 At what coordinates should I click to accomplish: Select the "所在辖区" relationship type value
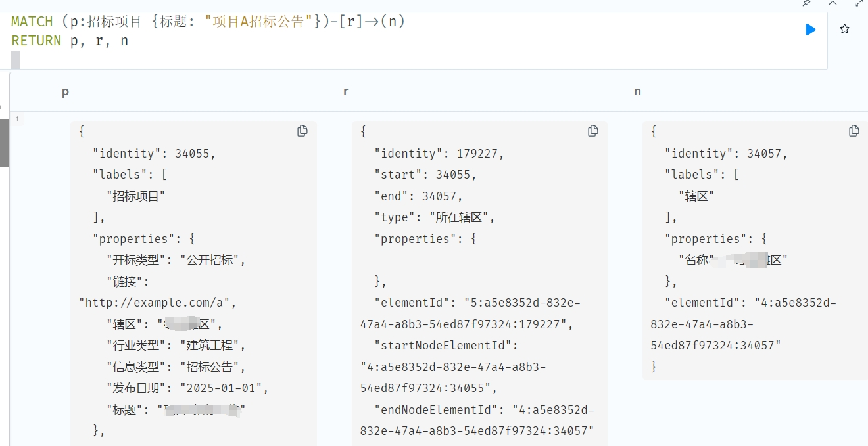(x=462, y=217)
